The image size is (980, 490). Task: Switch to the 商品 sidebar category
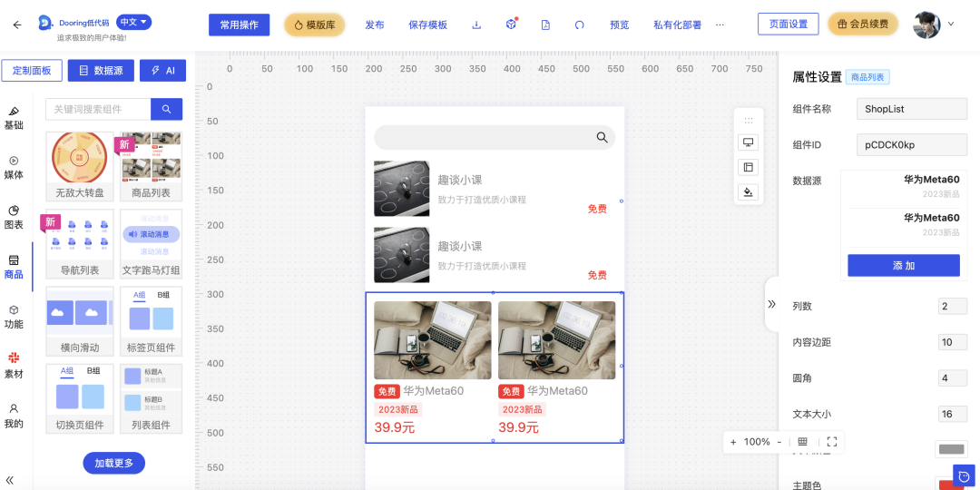(x=14, y=267)
